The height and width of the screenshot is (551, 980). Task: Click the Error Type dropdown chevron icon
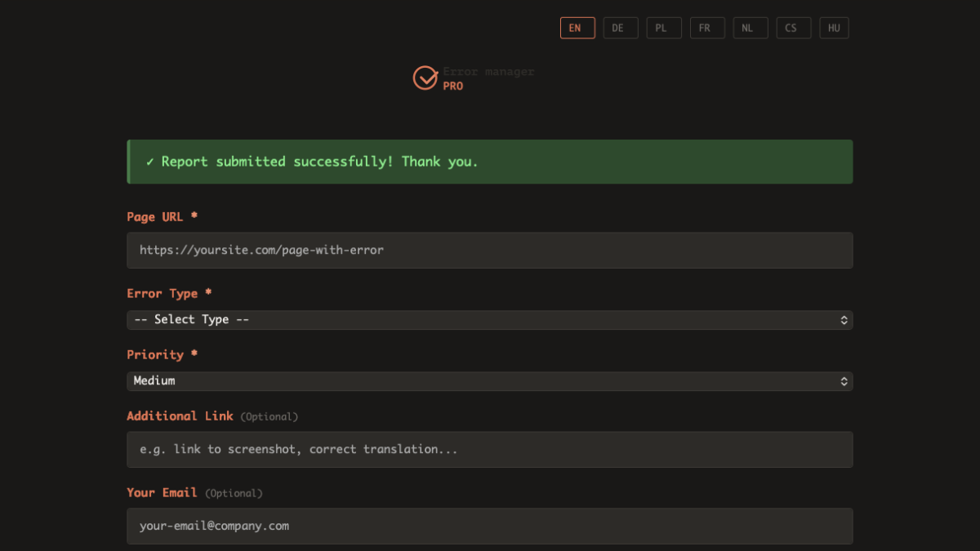pos(844,319)
